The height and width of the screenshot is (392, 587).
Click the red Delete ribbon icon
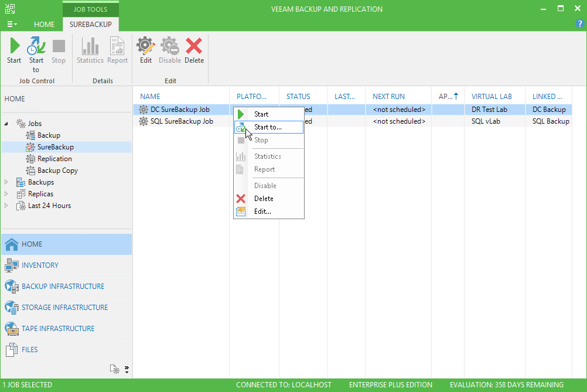pos(194,47)
